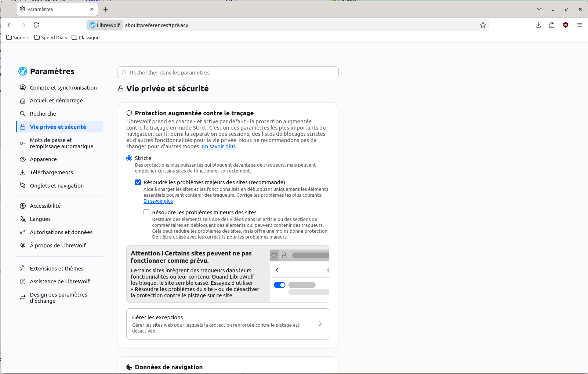Open Extensions et thèmes
Image resolution: width=588 pixels, height=374 pixels.
click(59, 269)
